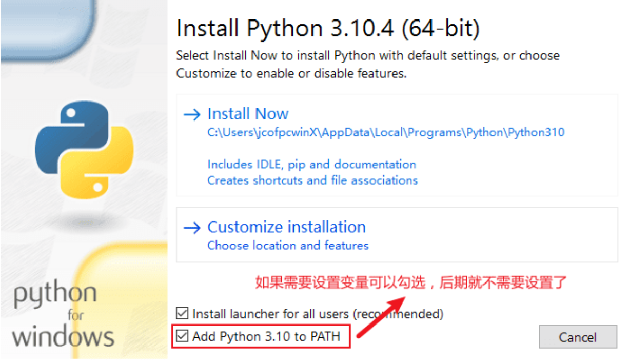The width and height of the screenshot is (629, 364).
Task: Click the "Select Install Now" description paragraph
Action: pyautogui.click(x=368, y=64)
